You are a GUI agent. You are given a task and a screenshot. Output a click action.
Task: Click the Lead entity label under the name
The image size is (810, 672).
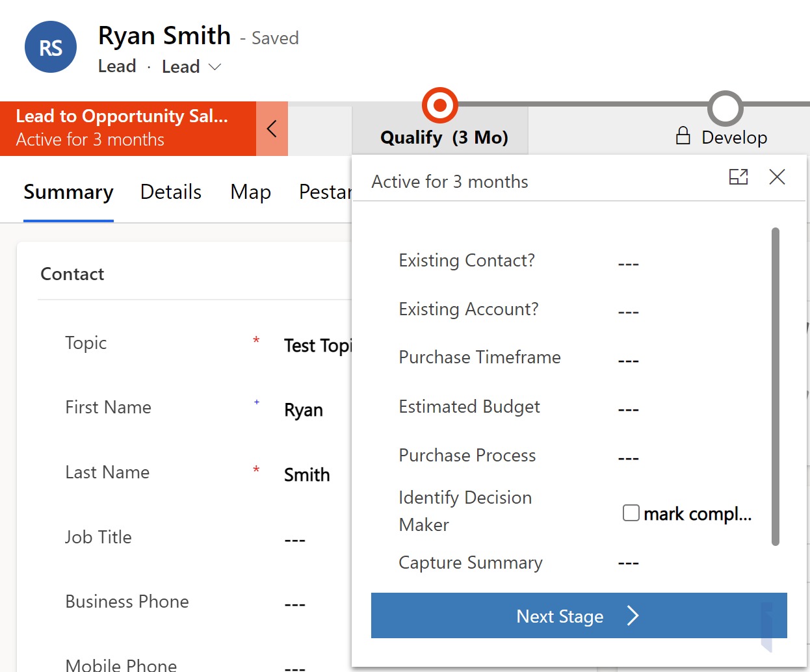coord(117,66)
